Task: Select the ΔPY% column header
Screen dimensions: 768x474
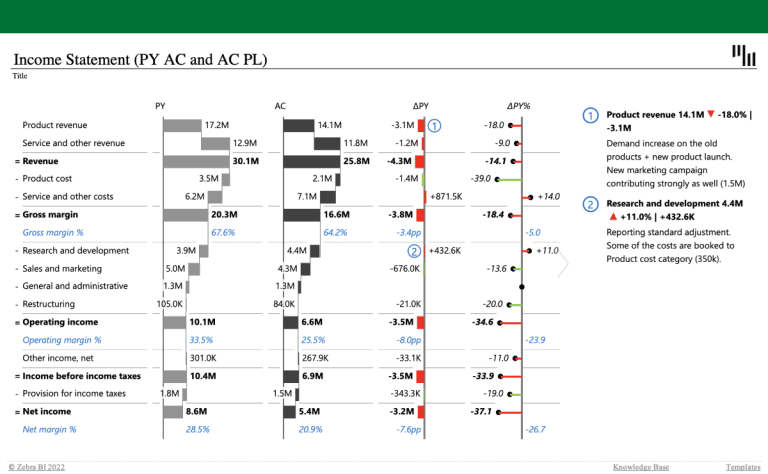Action: (518, 105)
